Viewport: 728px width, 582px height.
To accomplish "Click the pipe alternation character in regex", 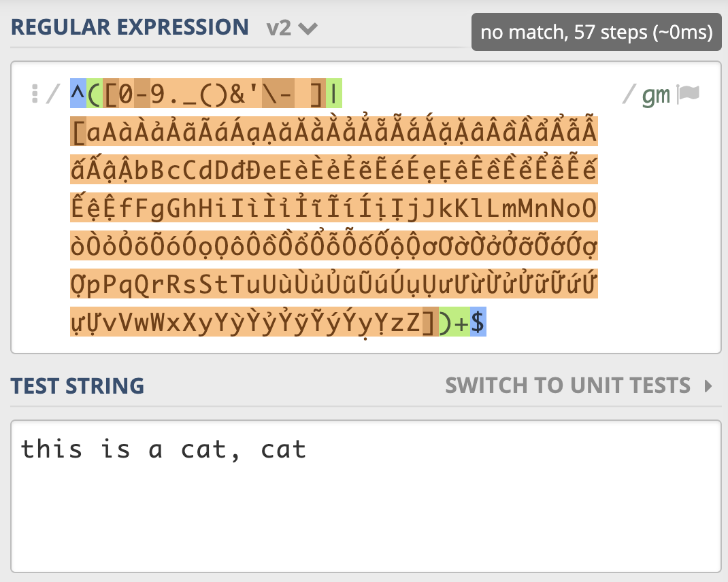I will click(x=334, y=93).
